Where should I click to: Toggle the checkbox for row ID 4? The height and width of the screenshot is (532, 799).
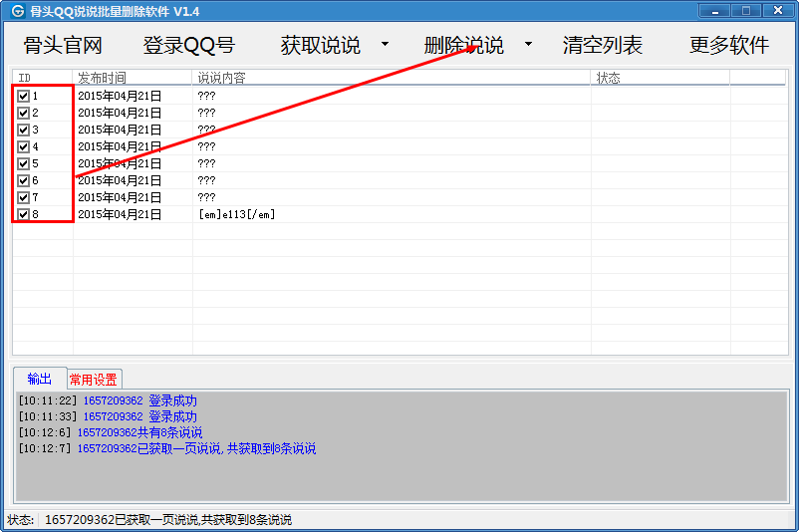[24, 147]
